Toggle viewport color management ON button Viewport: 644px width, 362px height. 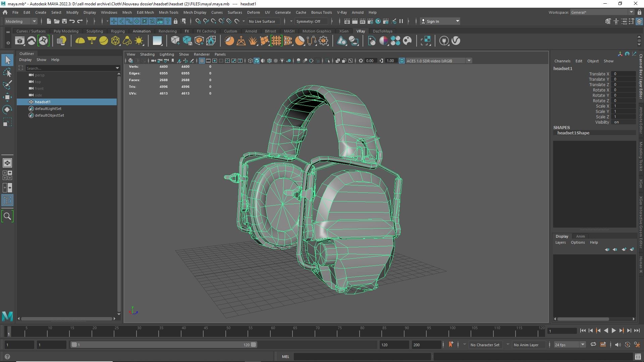[x=402, y=61]
